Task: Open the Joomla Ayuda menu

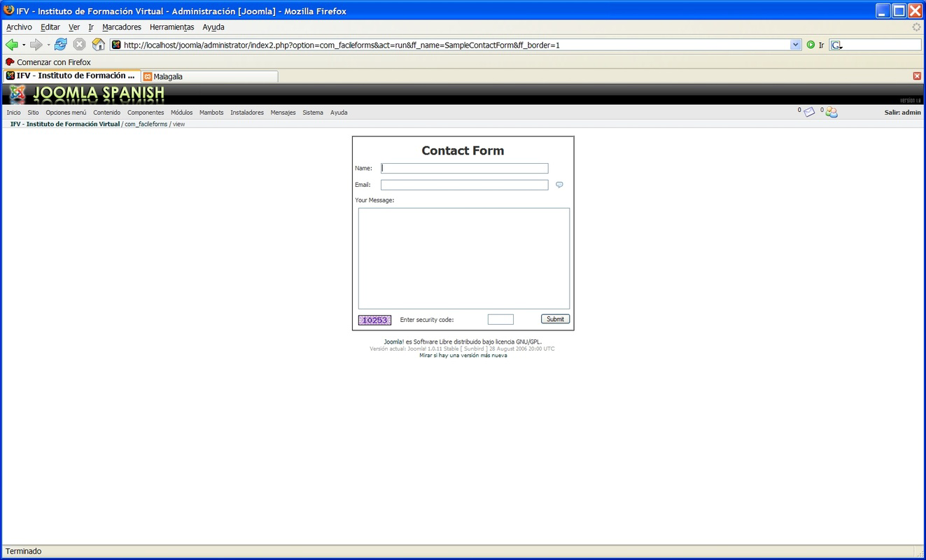Action: click(x=339, y=113)
